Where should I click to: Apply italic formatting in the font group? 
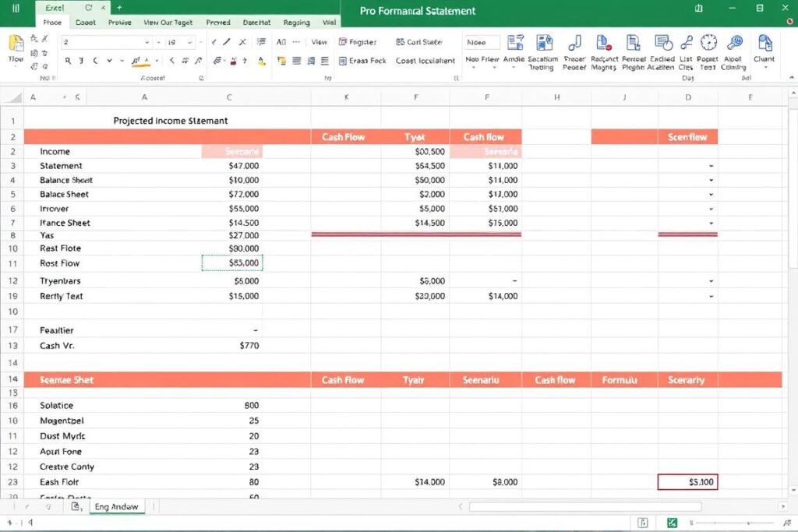pyautogui.click(x=81, y=60)
